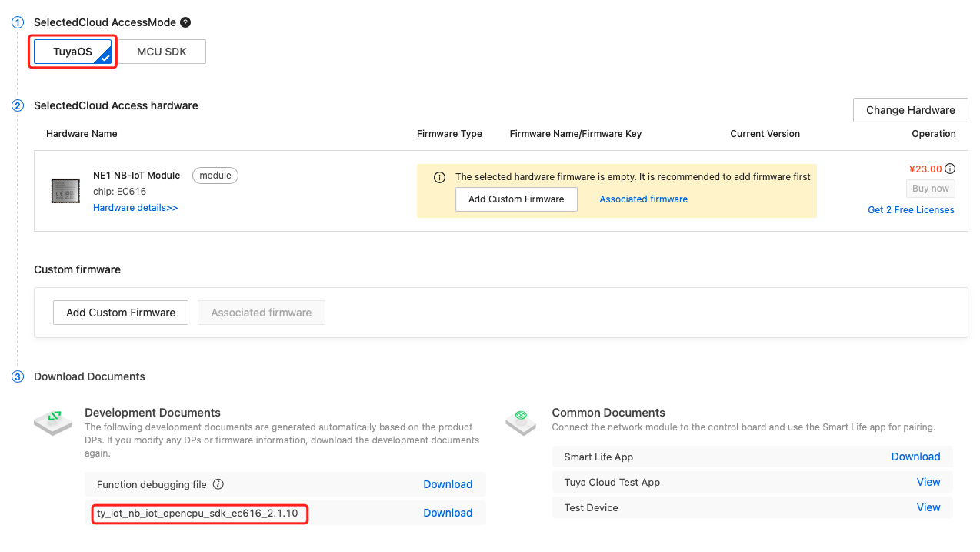Click the help icon beside SelectedCloud AccessMode
980x552 pixels.
tap(185, 23)
